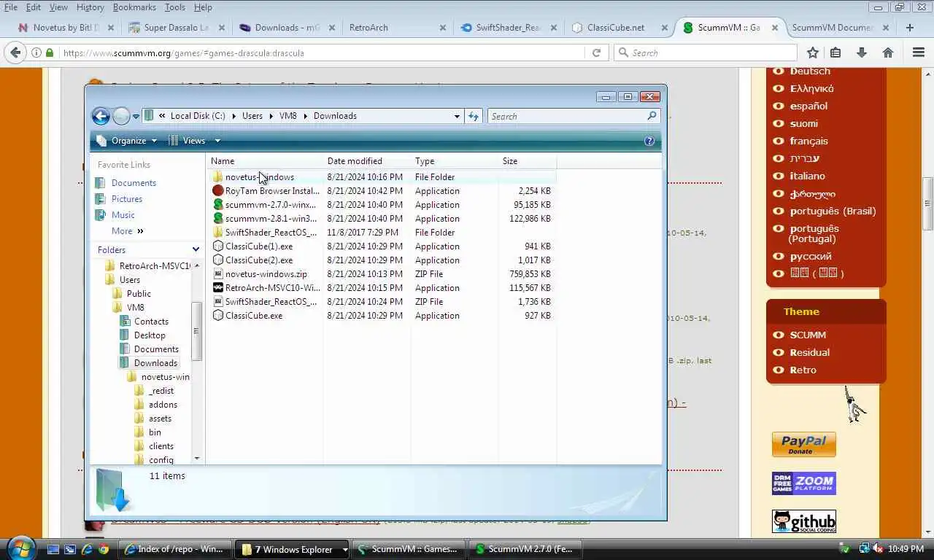Click the Explorer Forward navigation arrow
Viewport: 934px width, 560px height.
click(x=121, y=116)
